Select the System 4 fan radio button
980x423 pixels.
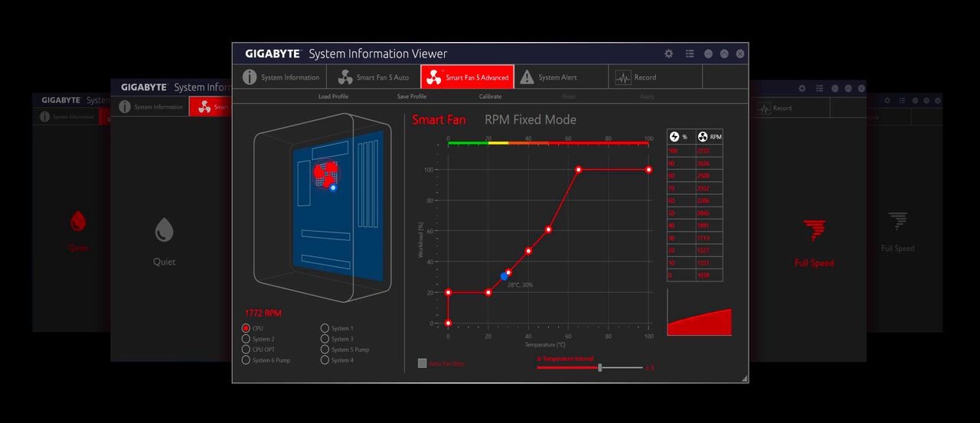325,360
